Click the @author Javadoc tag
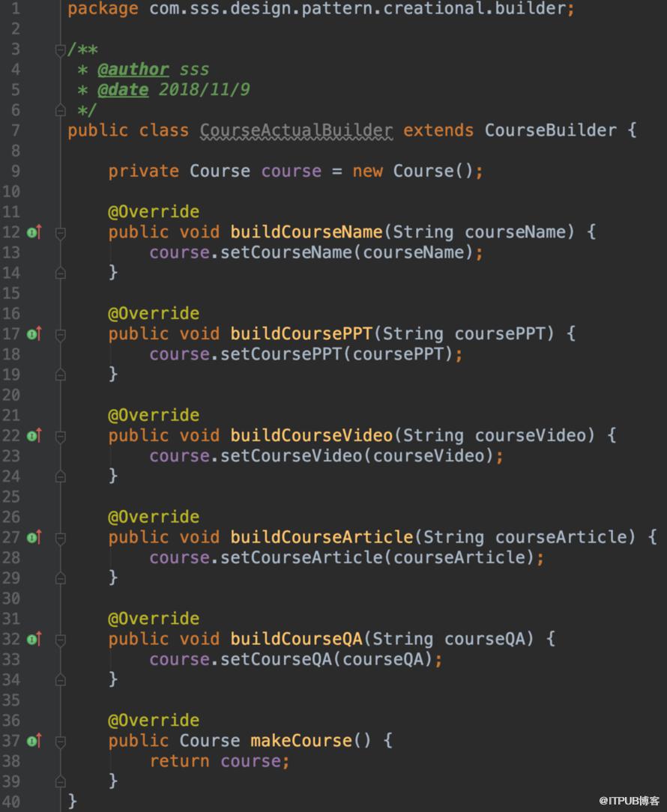 coord(133,70)
